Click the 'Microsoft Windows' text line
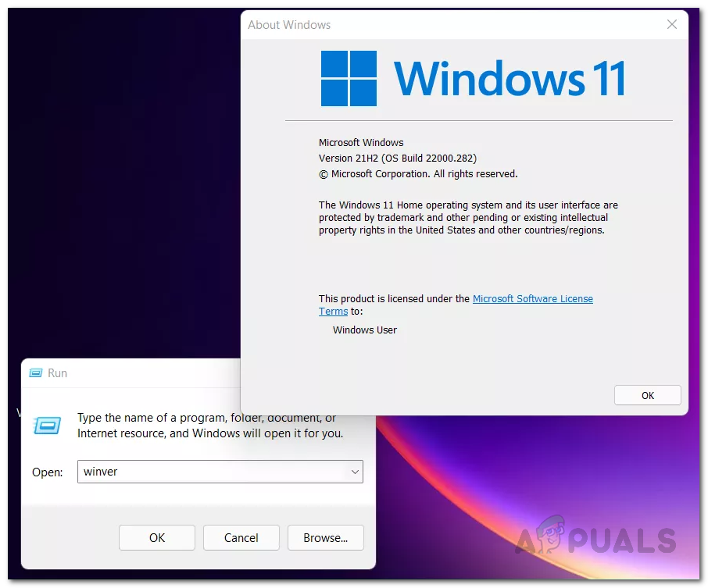 (x=361, y=143)
